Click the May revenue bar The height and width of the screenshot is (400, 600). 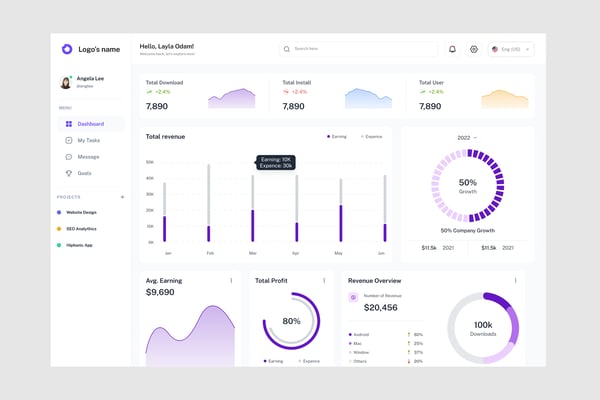(341, 210)
